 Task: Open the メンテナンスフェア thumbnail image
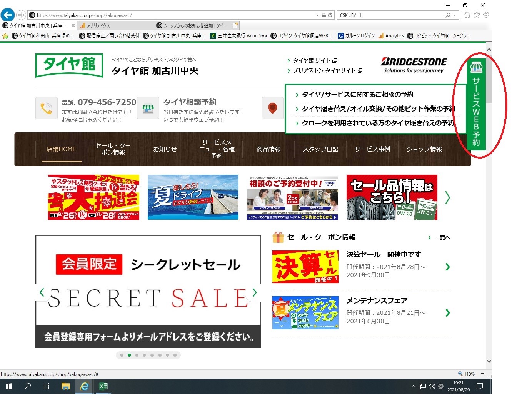pyautogui.click(x=305, y=313)
